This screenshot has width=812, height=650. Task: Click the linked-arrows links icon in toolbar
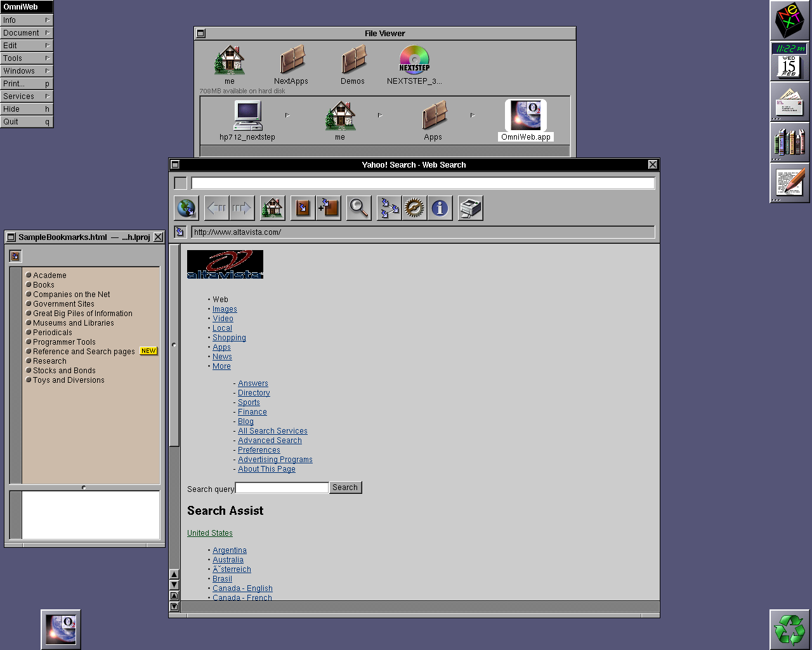[x=389, y=208]
